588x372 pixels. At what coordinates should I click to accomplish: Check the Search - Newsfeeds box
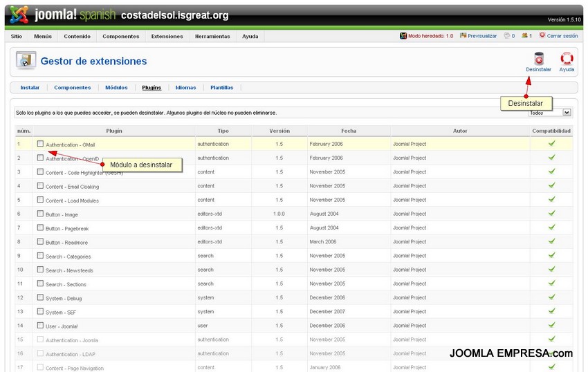[x=41, y=269]
